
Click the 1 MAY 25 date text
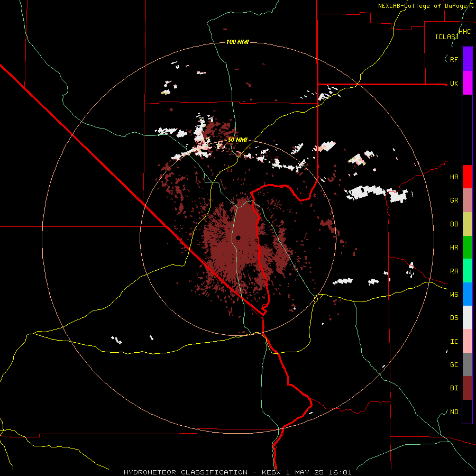[305, 472]
